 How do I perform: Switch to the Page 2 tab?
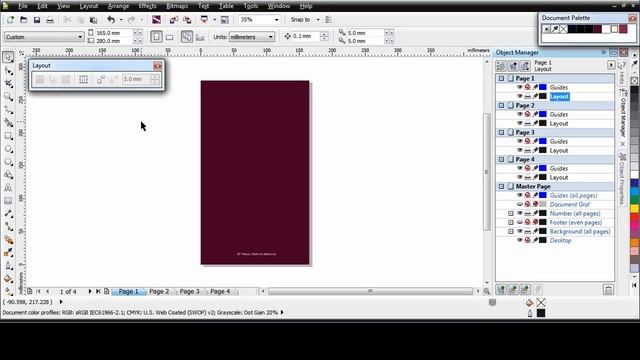click(x=159, y=291)
